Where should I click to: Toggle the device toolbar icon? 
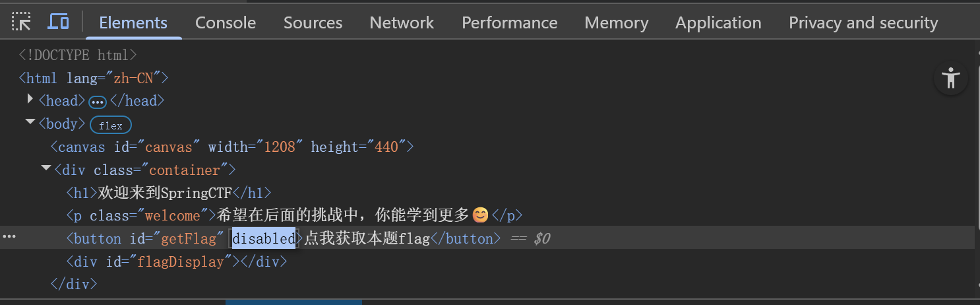58,22
